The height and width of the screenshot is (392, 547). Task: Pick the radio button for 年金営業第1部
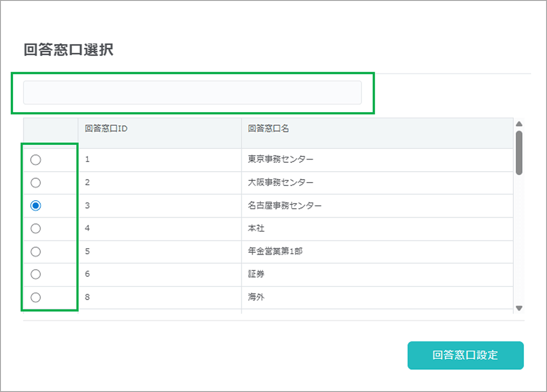click(36, 251)
